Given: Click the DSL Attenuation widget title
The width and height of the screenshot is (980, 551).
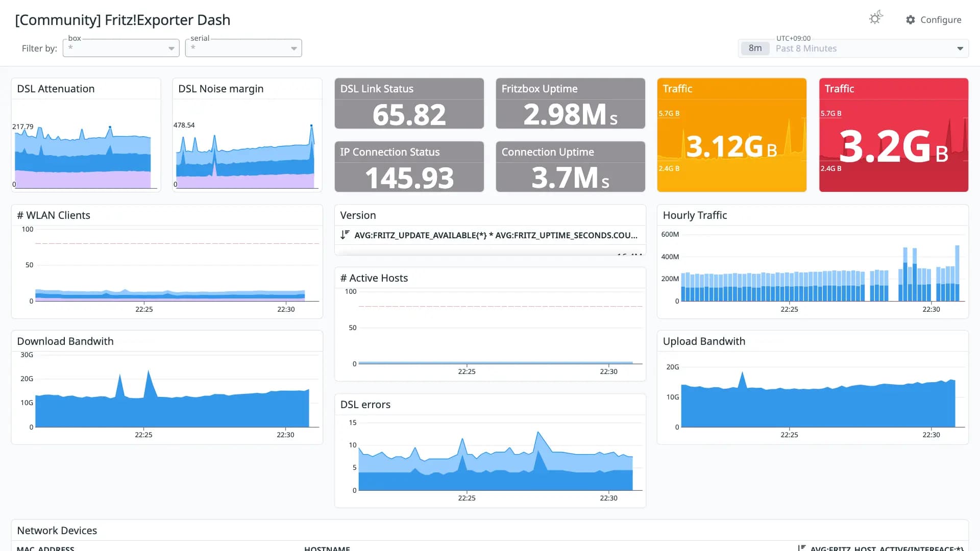Looking at the screenshot, I should [56, 89].
